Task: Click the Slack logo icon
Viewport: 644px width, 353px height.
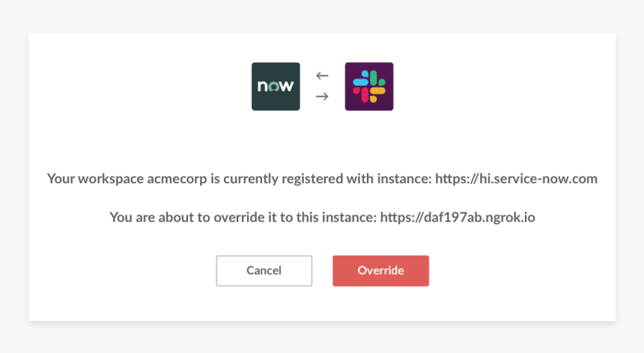Action: pos(369,87)
